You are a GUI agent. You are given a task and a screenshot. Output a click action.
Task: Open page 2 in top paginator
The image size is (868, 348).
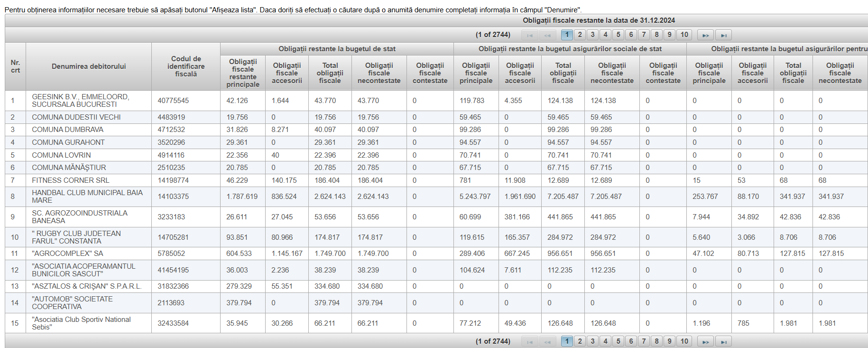(x=580, y=35)
